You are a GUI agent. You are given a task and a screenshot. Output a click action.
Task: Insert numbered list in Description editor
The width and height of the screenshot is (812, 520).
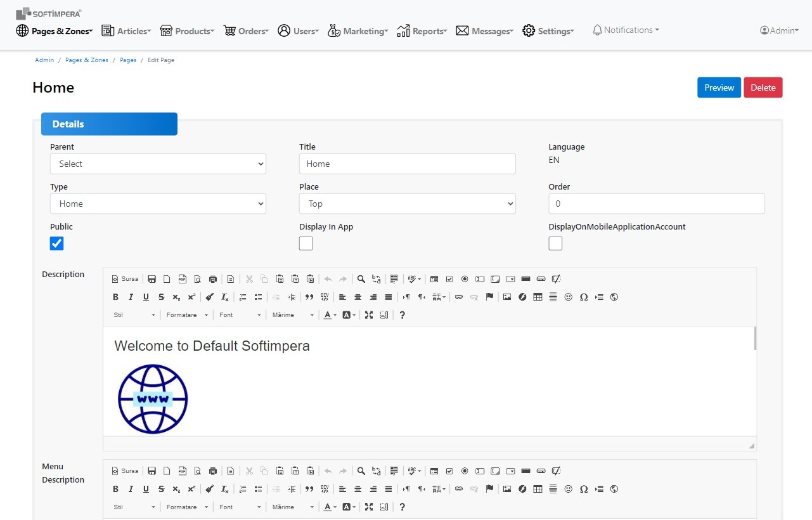[x=243, y=297]
